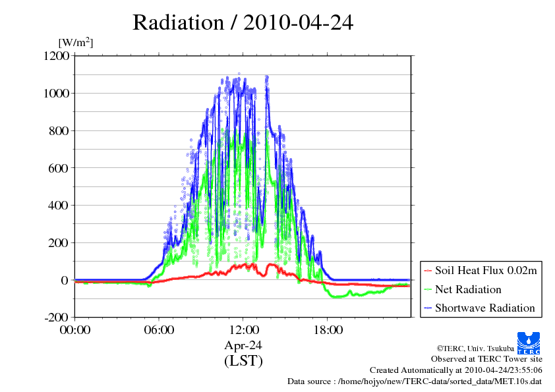This screenshot has width=555, height=392.
Task: Click the red Soil Heat Flux legend marker
Action: point(428,271)
